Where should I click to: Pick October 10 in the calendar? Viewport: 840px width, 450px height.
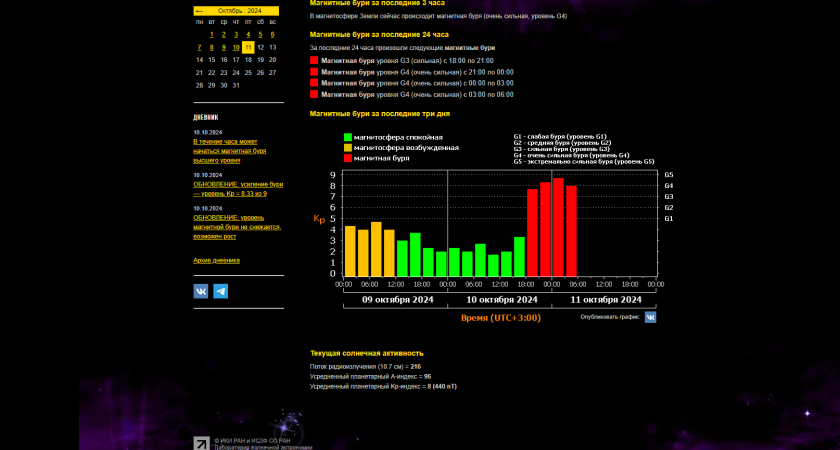tap(236, 47)
